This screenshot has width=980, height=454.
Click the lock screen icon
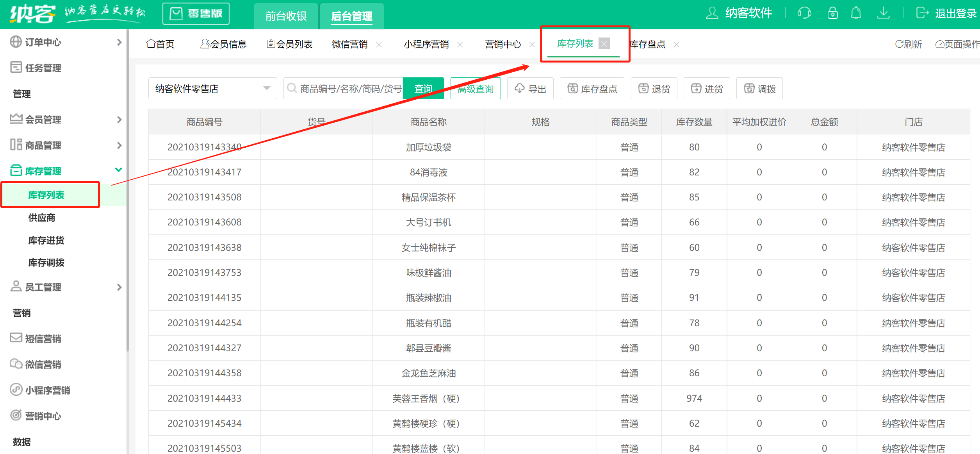tap(832, 13)
